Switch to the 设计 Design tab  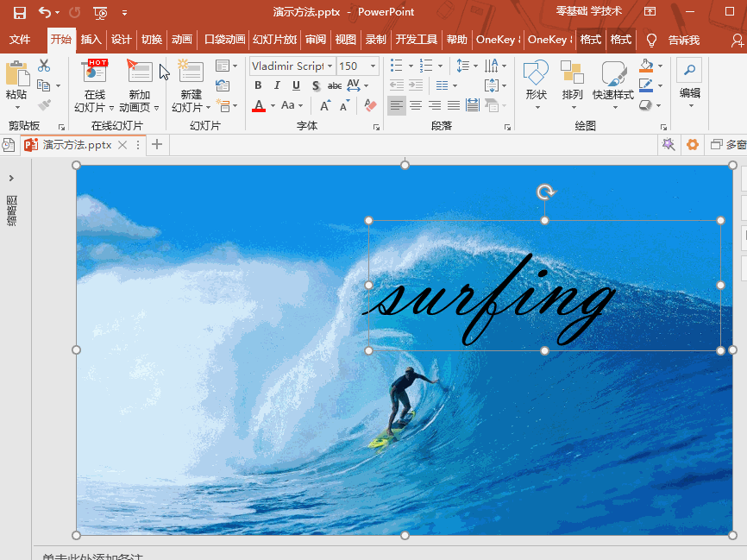point(121,40)
